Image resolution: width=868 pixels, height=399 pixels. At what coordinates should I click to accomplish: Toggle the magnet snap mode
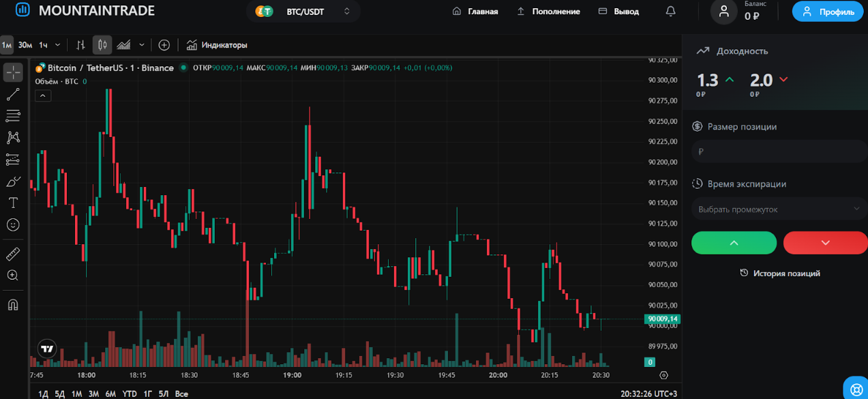pyautogui.click(x=13, y=305)
